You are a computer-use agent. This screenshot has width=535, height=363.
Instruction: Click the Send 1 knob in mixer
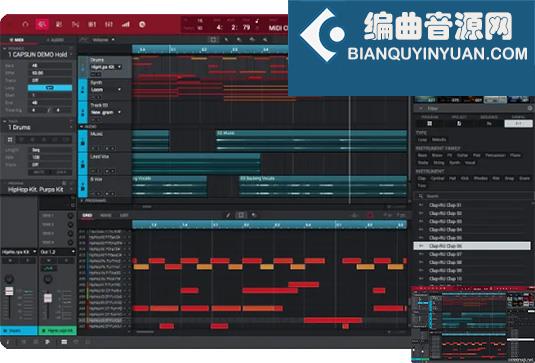[x=71, y=216]
